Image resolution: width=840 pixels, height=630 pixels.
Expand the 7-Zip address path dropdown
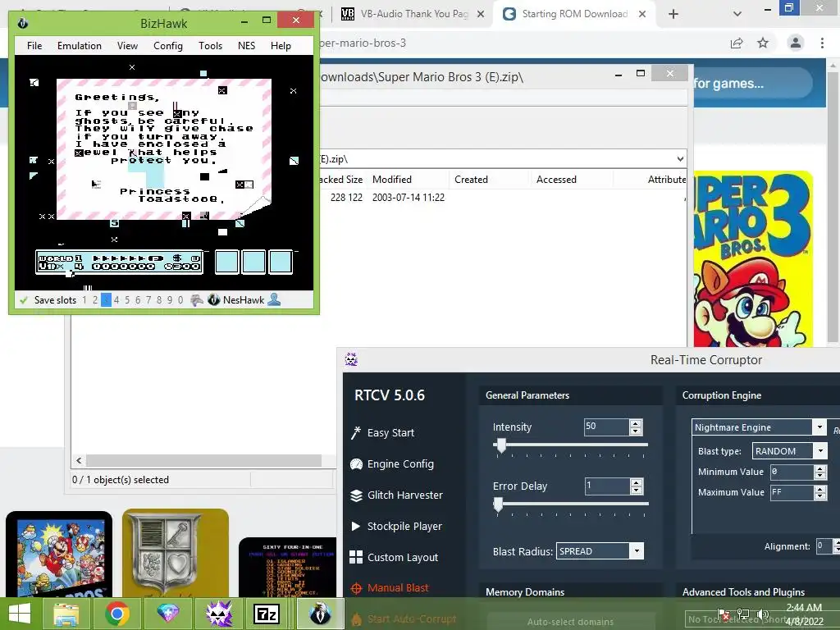tap(680, 159)
